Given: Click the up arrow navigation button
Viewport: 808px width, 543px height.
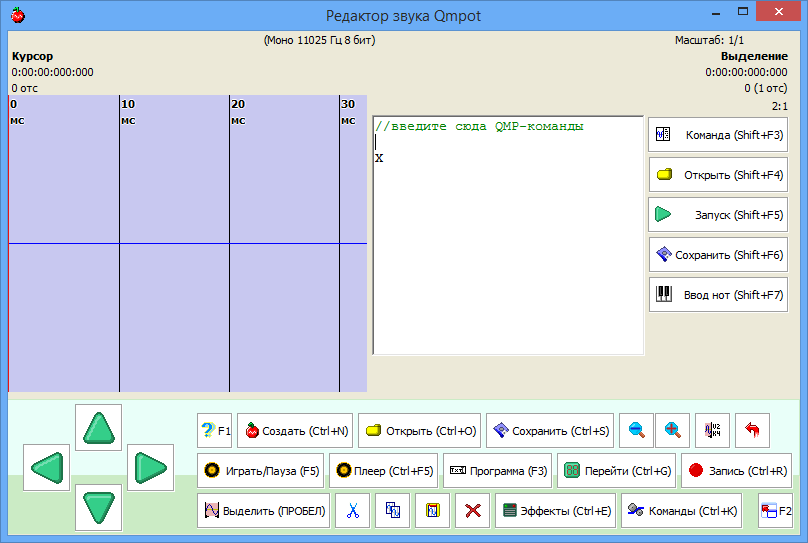Looking at the screenshot, I should tap(98, 428).
